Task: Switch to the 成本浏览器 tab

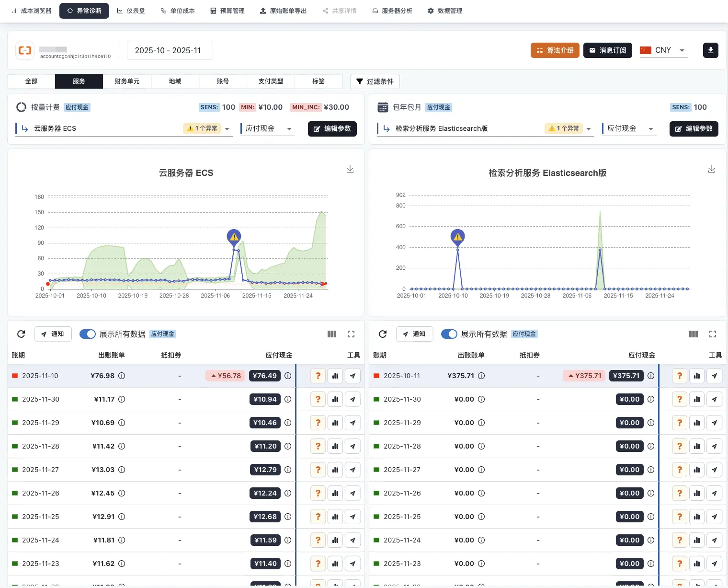Action: click(32, 11)
